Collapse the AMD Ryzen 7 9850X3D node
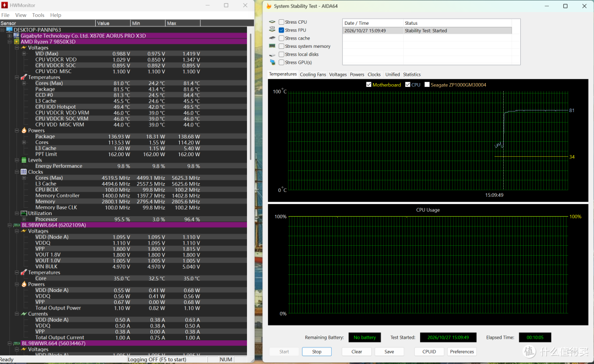Image resolution: width=594 pixels, height=364 pixels. (x=9, y=42)
